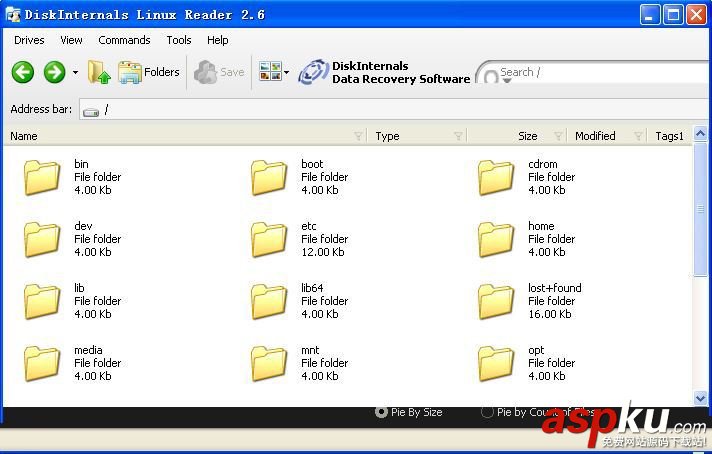This screenshot has height=454, width=712.
Task: Expand the view mode dropdown arrow
Action: 287,72
